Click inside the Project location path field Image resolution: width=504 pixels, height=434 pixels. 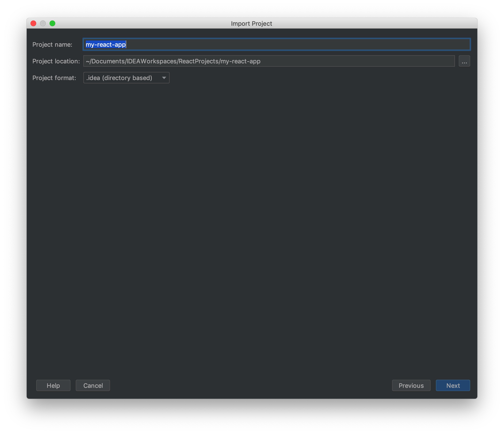pyautogui.click(x=341, y=61)
